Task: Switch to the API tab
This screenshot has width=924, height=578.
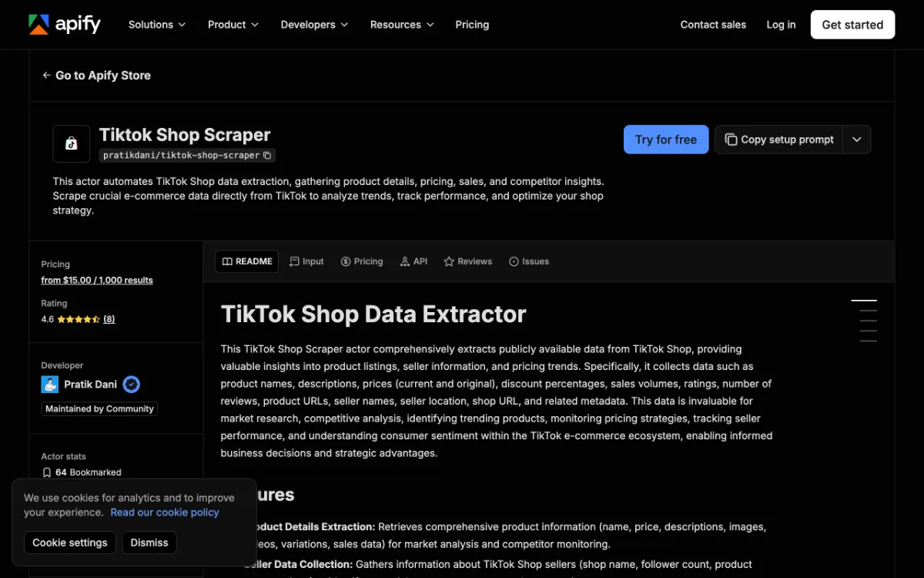Action: 414,261
